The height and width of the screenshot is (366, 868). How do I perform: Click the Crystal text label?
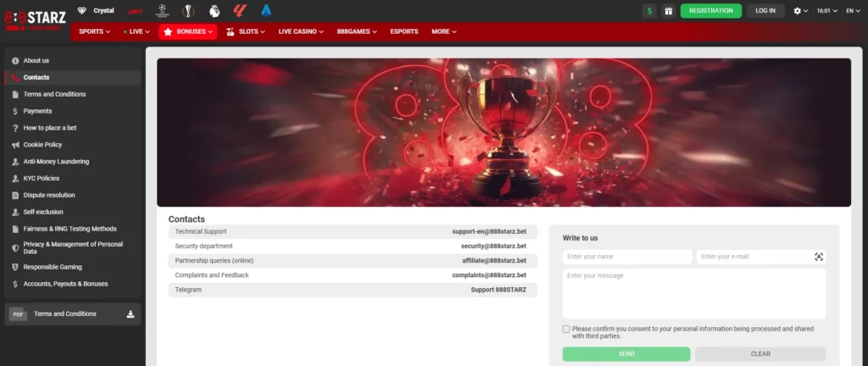pos(103,10)
